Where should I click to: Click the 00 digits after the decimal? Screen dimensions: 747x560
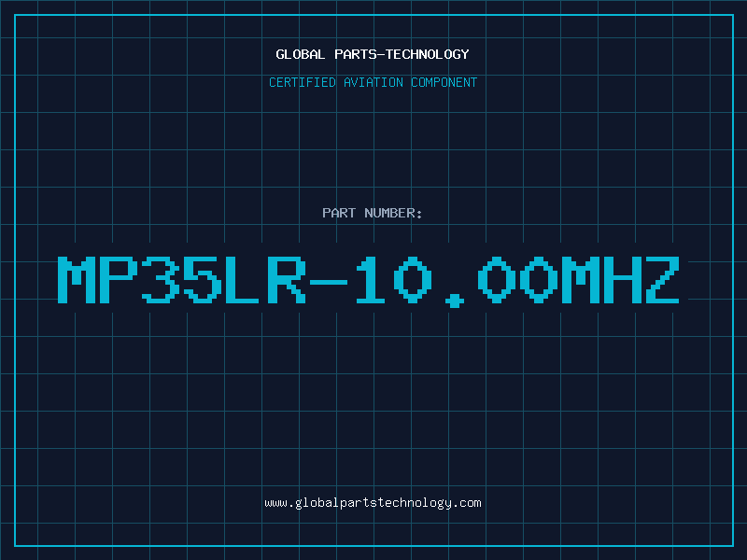tap(518, 280)
